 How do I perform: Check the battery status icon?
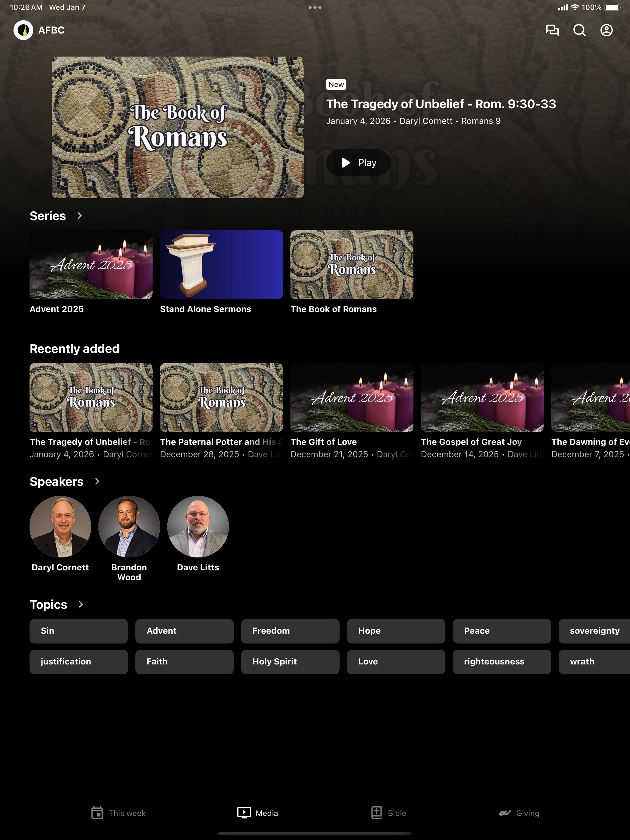(x=612, y=7)
